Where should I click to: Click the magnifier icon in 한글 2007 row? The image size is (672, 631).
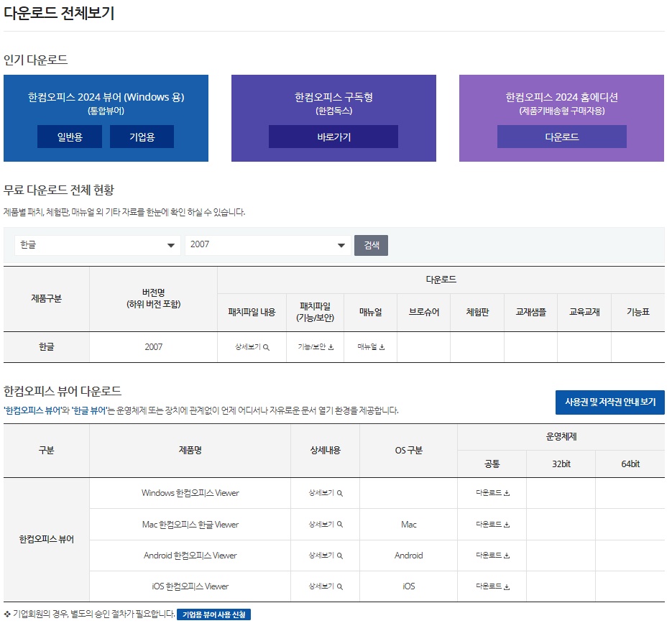tap(266, 348)
